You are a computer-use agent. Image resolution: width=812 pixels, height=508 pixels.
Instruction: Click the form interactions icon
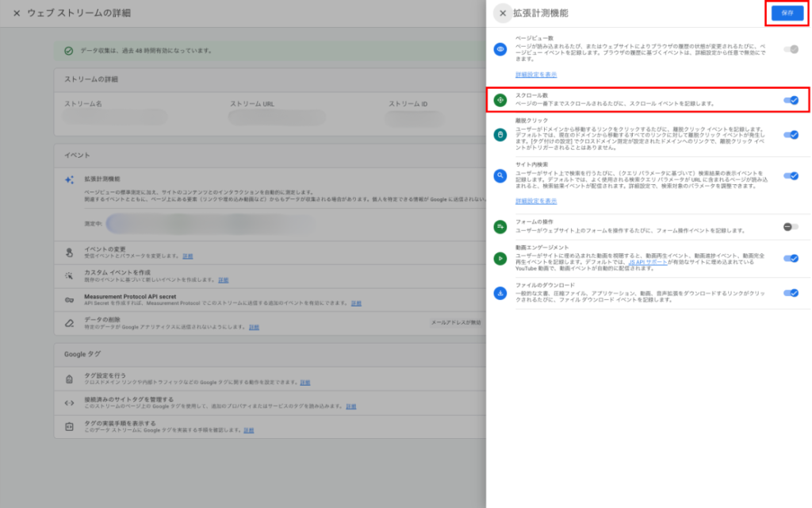coord(500,227)
